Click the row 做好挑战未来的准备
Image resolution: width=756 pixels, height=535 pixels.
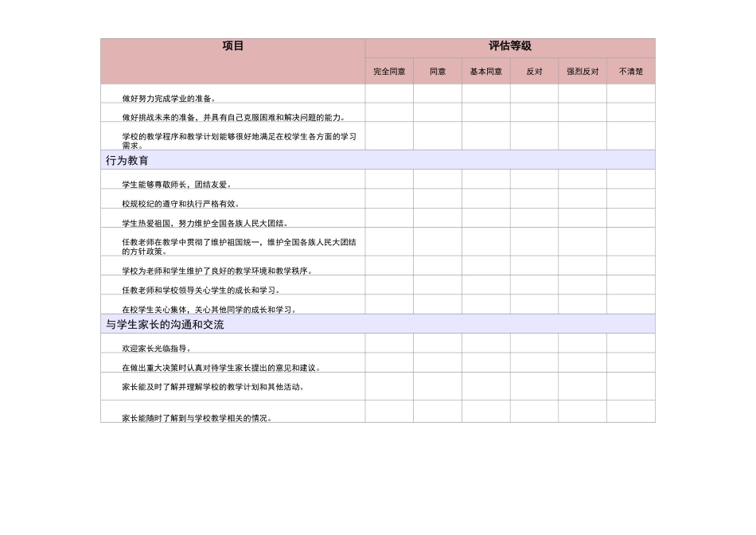(x=378, y=112)
